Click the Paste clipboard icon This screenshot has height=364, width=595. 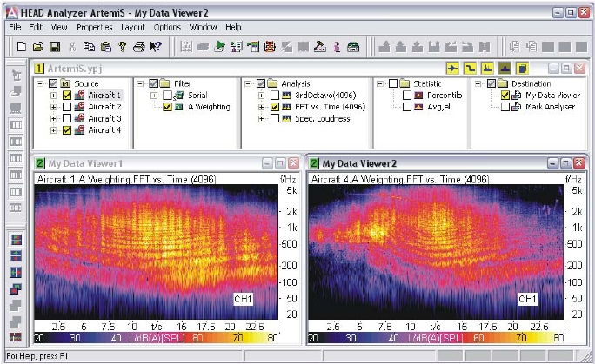(x=106, y=47)
